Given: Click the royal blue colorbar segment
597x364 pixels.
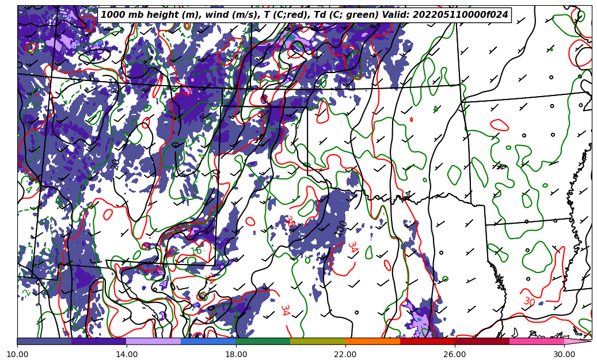Looking at the screenshot, I should pos(208,341).
